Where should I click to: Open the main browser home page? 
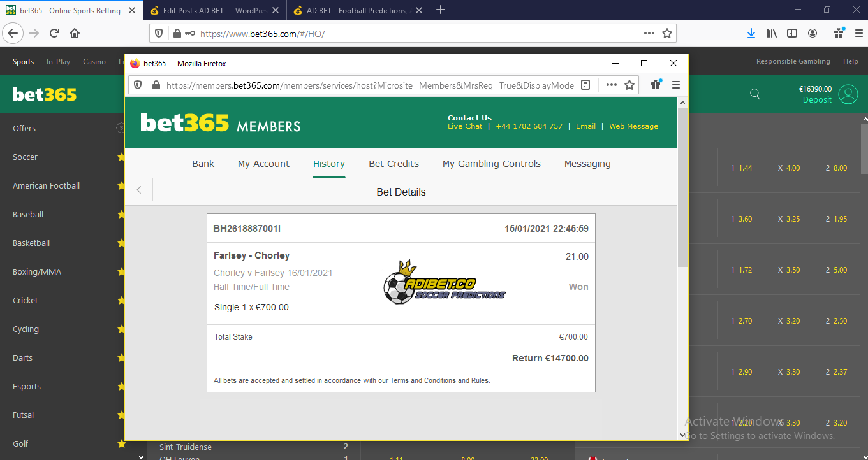click(75, 33)
